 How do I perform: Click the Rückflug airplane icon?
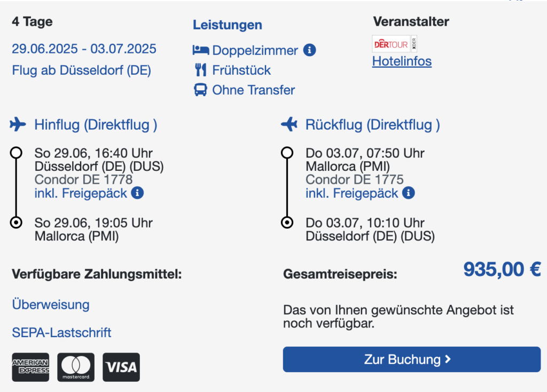(289, 124)
